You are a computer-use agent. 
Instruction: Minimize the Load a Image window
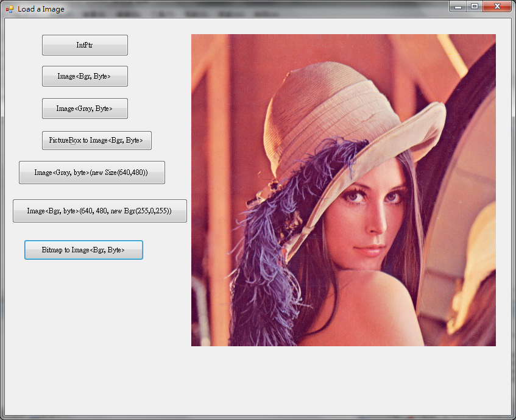tap(458, 7)
